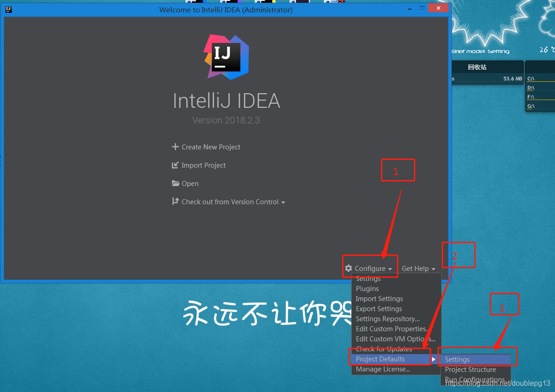Screen dimensions: 555x392
Task: Close the IntelliJ IDEA welcome window
Action: pos(439,8)
